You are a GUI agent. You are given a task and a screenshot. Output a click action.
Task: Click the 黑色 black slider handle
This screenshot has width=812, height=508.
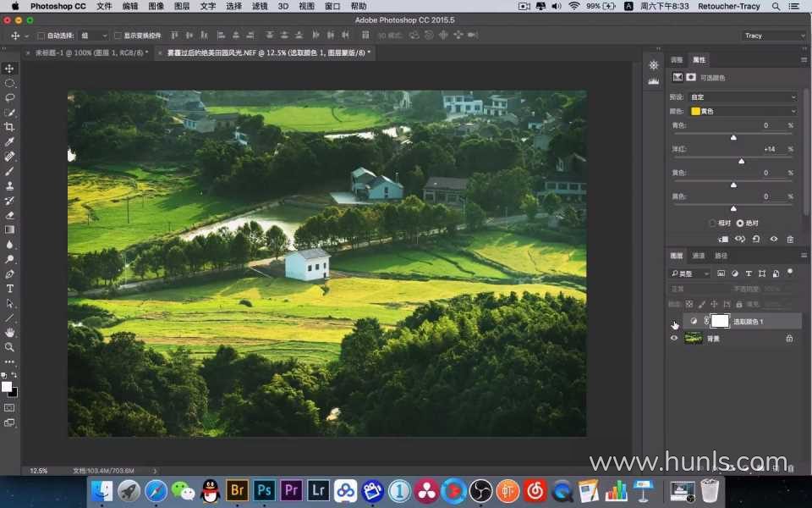(x=733, y=208)
